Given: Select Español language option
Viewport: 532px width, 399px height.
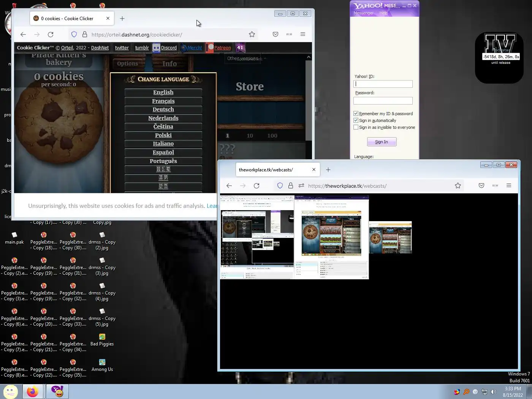Looking at the screenshot, I should 163,152.
